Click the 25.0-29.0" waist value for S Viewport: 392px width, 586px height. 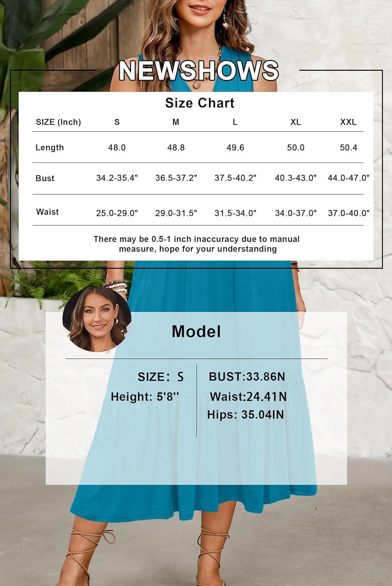pos(117,213)
